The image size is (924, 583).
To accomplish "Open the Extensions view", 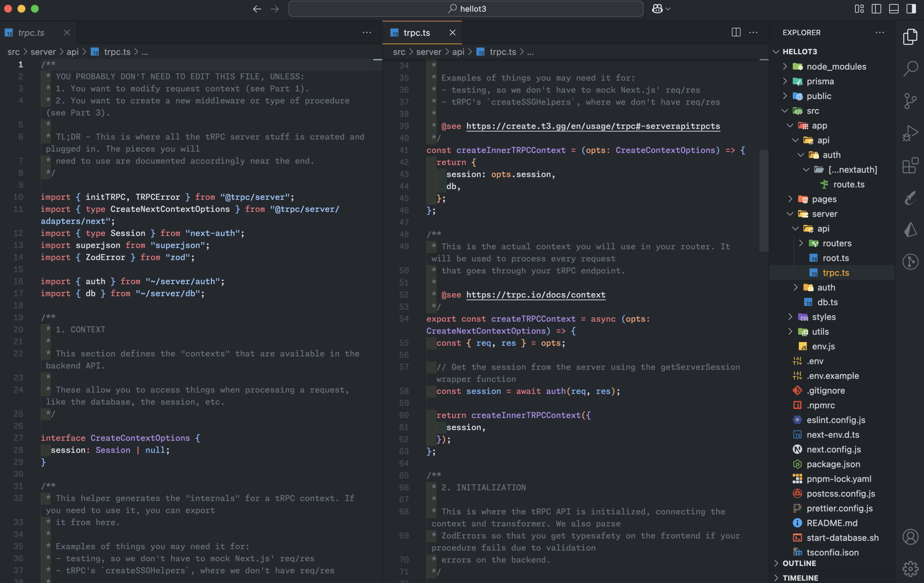I will (x=910, y=165).
